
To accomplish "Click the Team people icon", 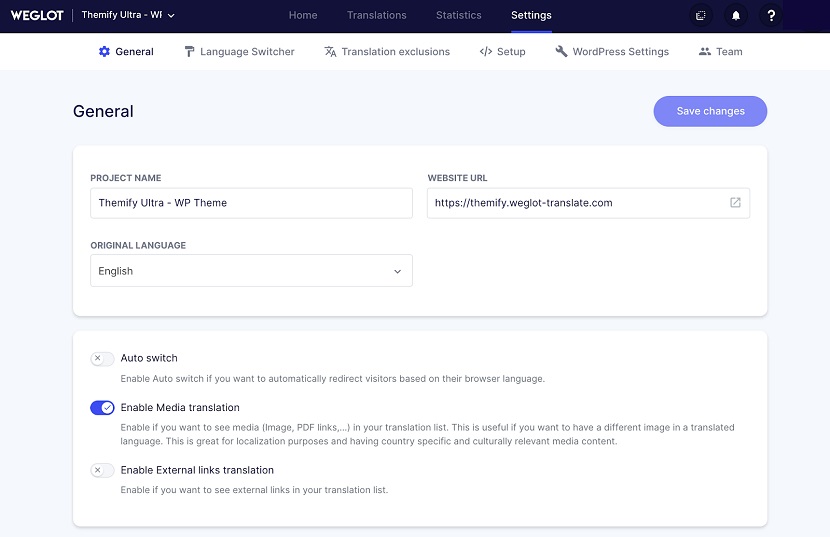I will [x=705, y=51].
